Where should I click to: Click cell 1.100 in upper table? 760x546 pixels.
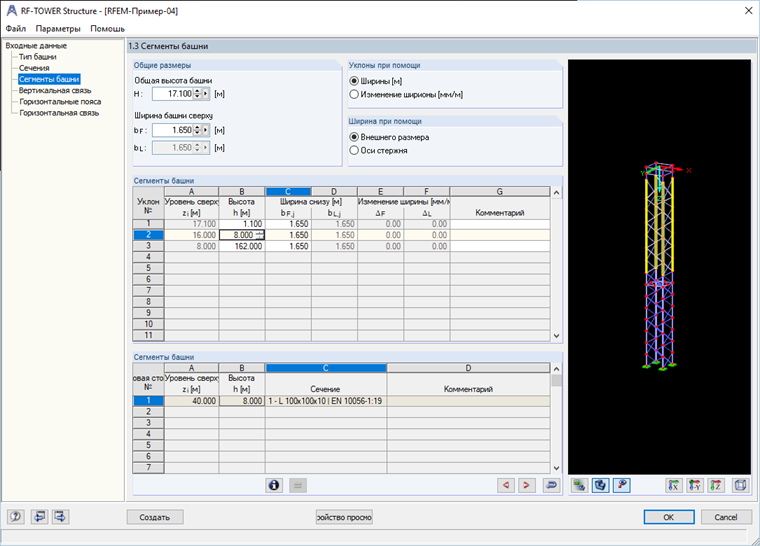pyautogui.click(x=241, y=224)
